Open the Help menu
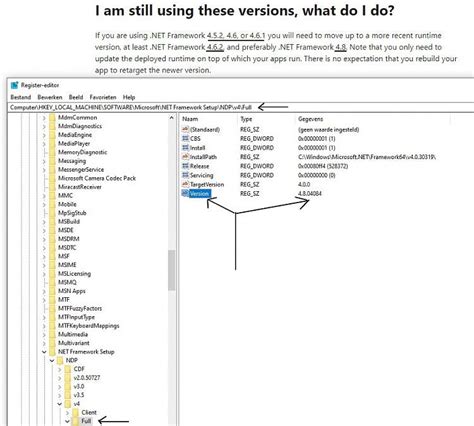This screenshot has height=426, width=474. [x=129, y=97]
